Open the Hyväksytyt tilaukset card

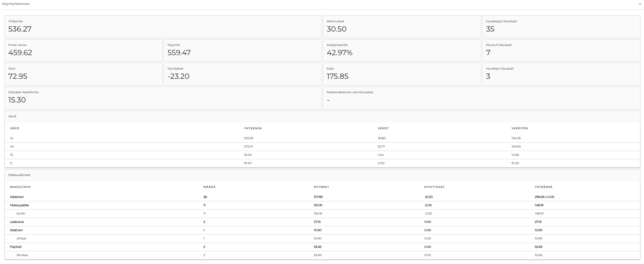click(x=561, y=27)
